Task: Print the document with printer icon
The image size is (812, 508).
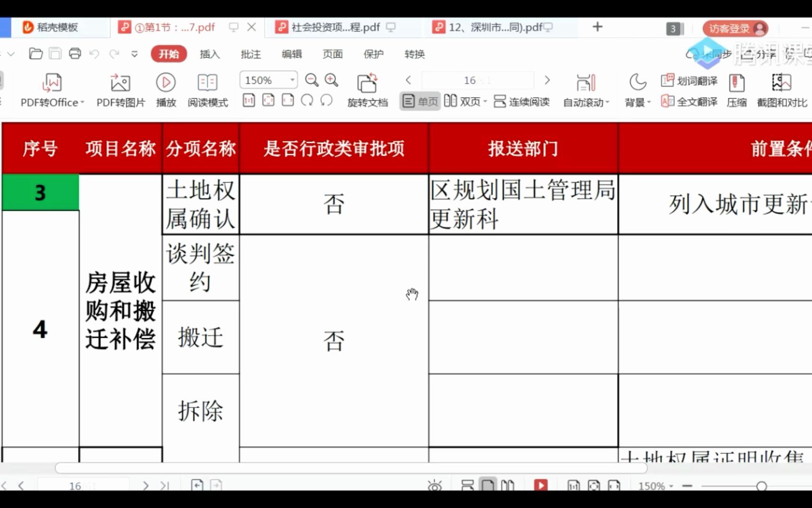Action: pyautogui.click(x=75, y=54)
